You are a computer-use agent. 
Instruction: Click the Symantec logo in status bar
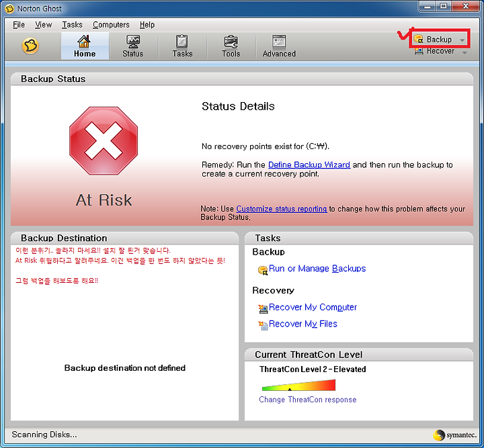pos(454,435)
